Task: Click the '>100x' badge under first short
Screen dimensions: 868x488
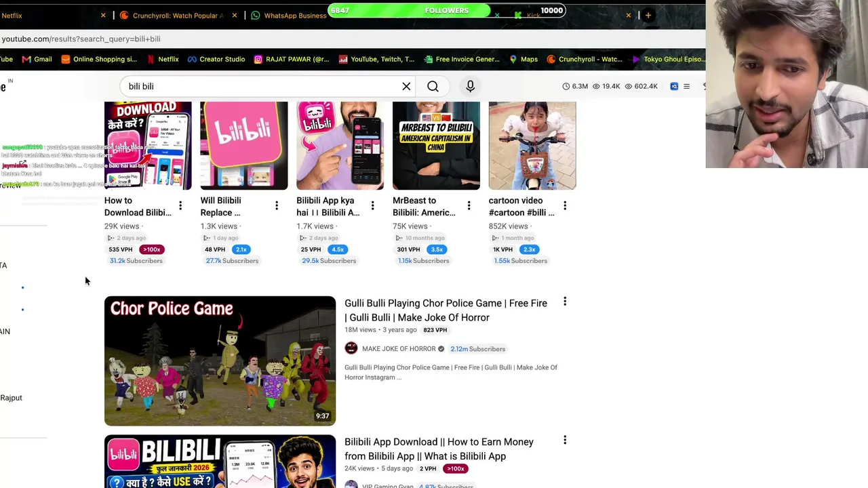Action: (151, 249)
